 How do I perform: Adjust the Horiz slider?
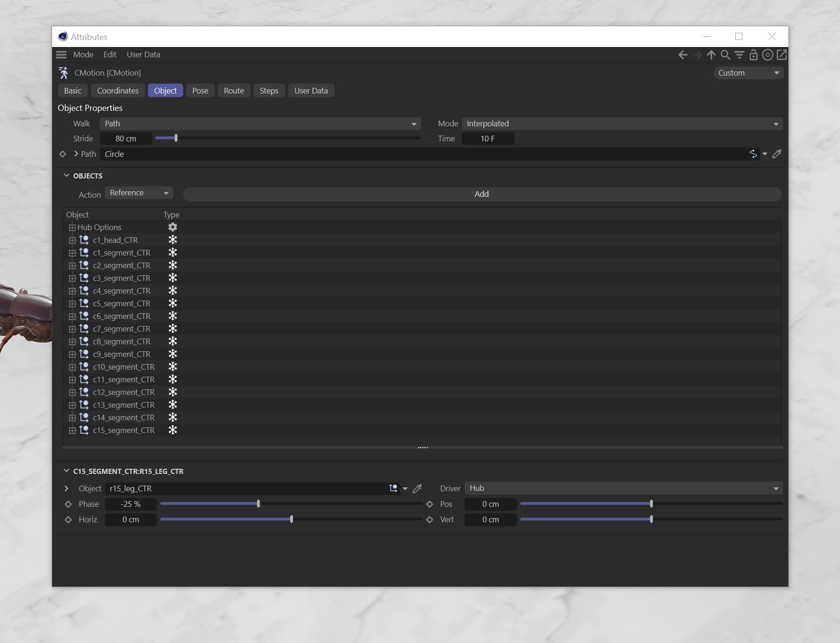point(291,519)
